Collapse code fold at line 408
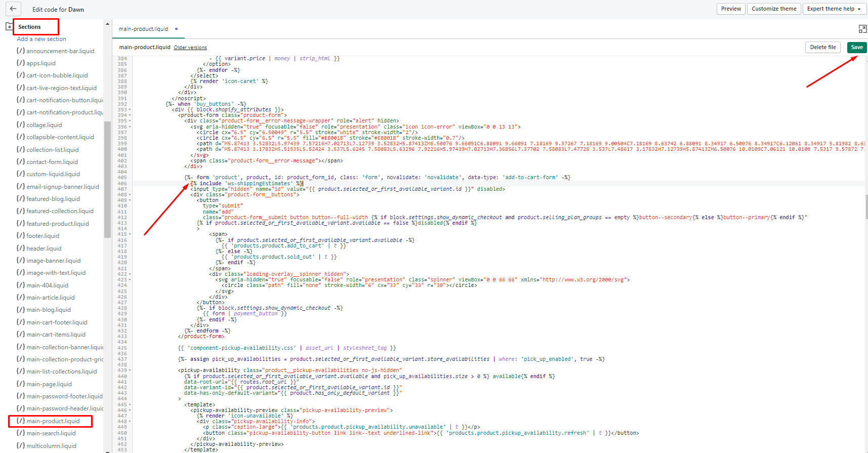 130,194
